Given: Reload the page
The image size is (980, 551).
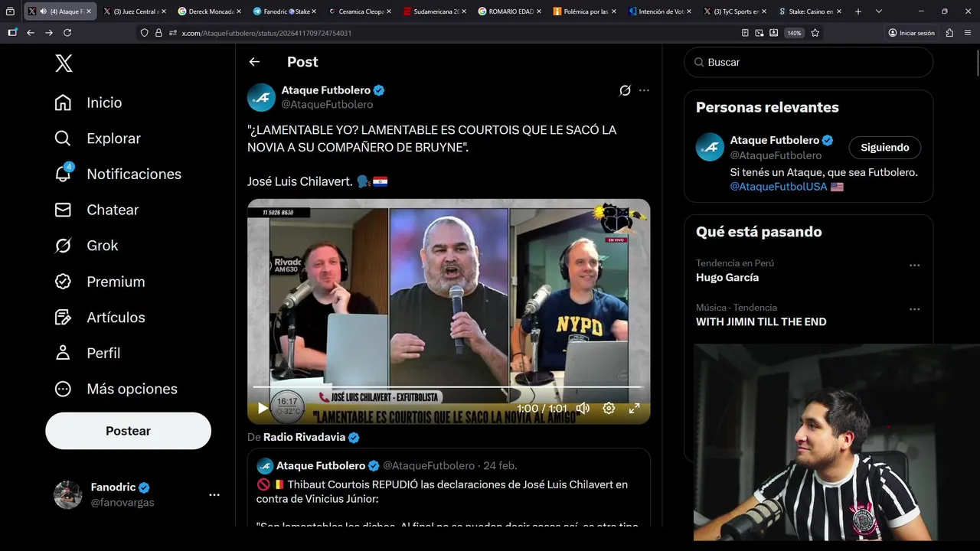Looking at the screenshot, I should tap(67, 33).
